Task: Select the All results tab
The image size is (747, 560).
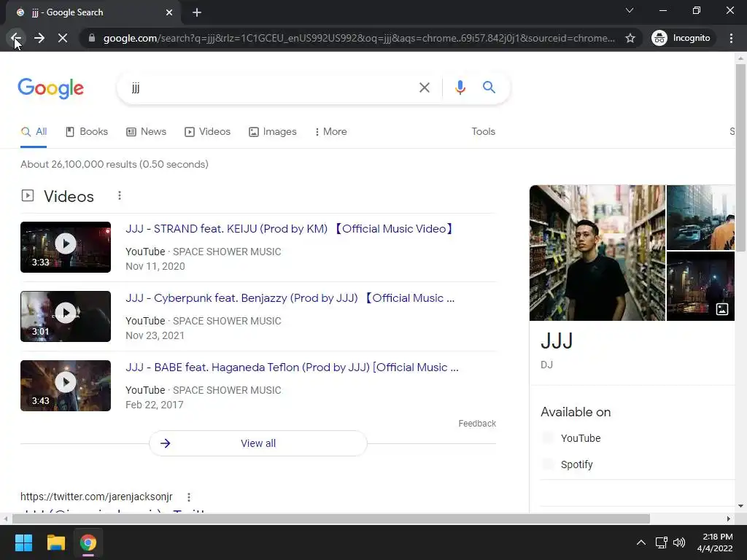Action: pos(34,132)
